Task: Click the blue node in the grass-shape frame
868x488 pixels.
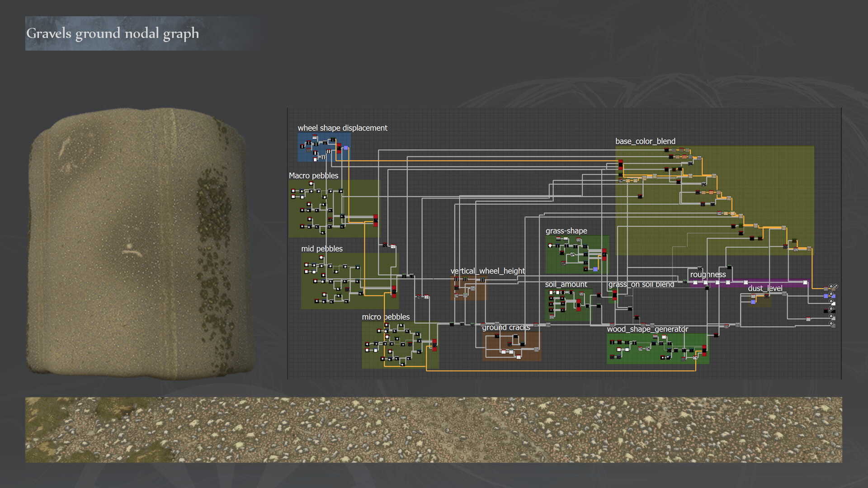Action: click(595, 269)
